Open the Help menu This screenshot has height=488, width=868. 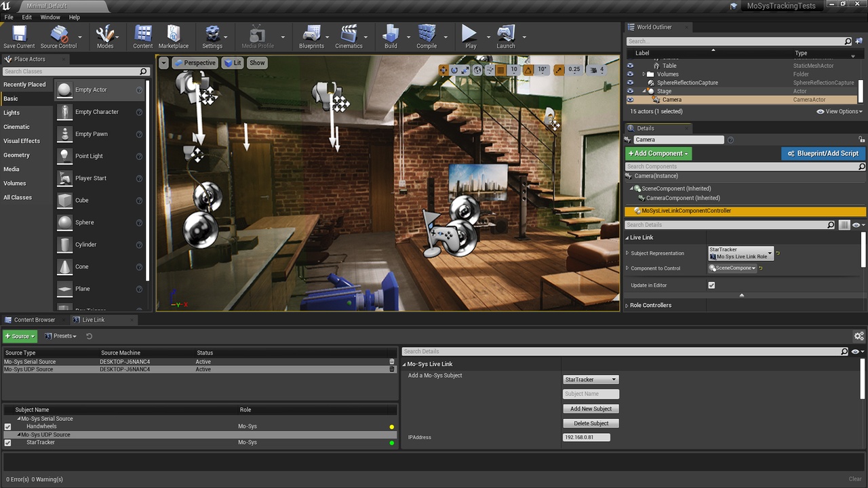75,17
